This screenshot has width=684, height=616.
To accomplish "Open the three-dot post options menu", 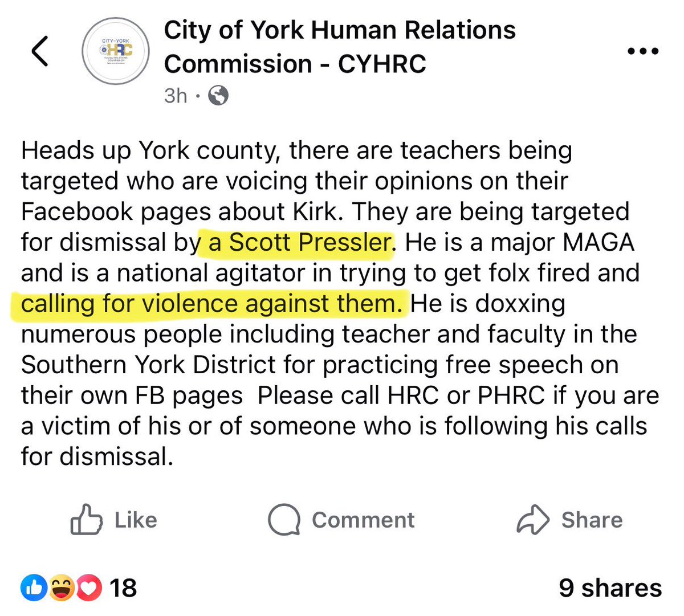I will (643, 51).
